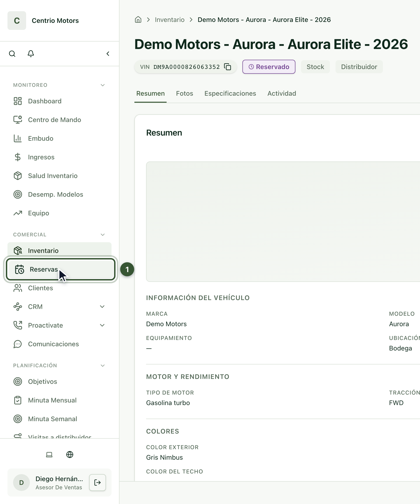Open the Embudo chart page
This screenshot has height=504, width=420.
(59, 138)
